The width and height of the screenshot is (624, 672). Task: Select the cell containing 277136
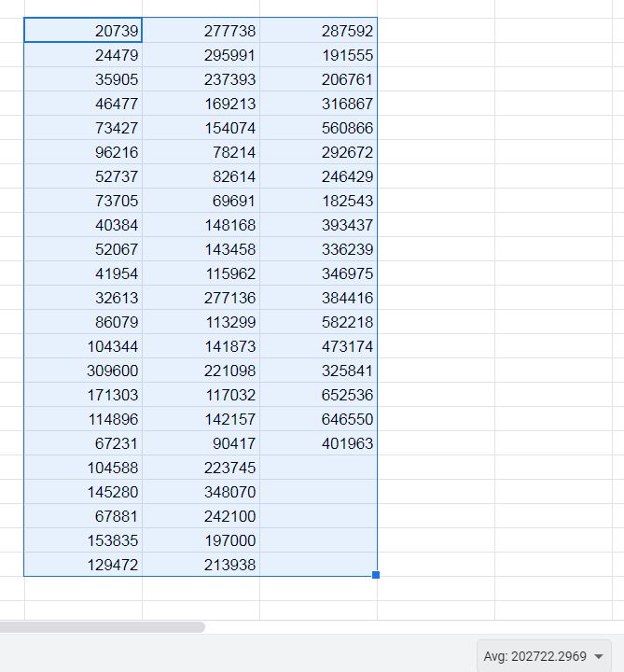(201, 298)
